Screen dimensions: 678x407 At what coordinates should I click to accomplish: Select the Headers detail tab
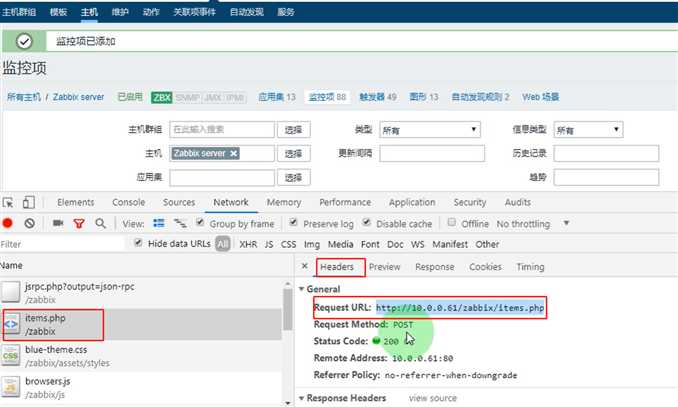337,267
